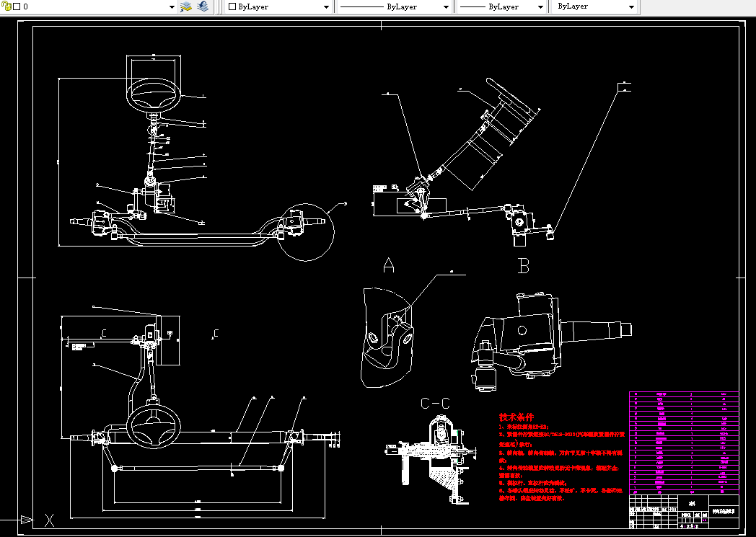Select the detail view label "B"

coord(524,266)
